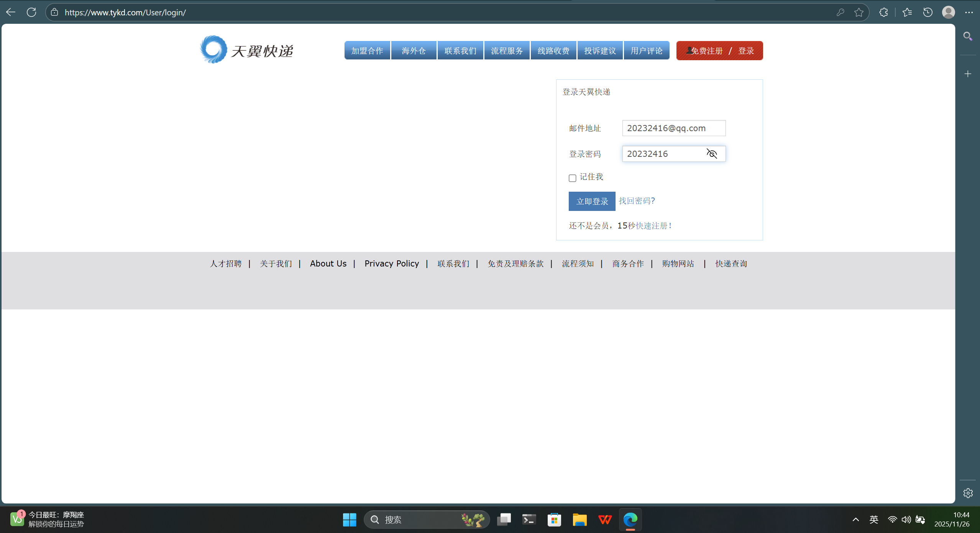
Task: Toggle password visibility eye icon
Action: click(x=712, y=154)
